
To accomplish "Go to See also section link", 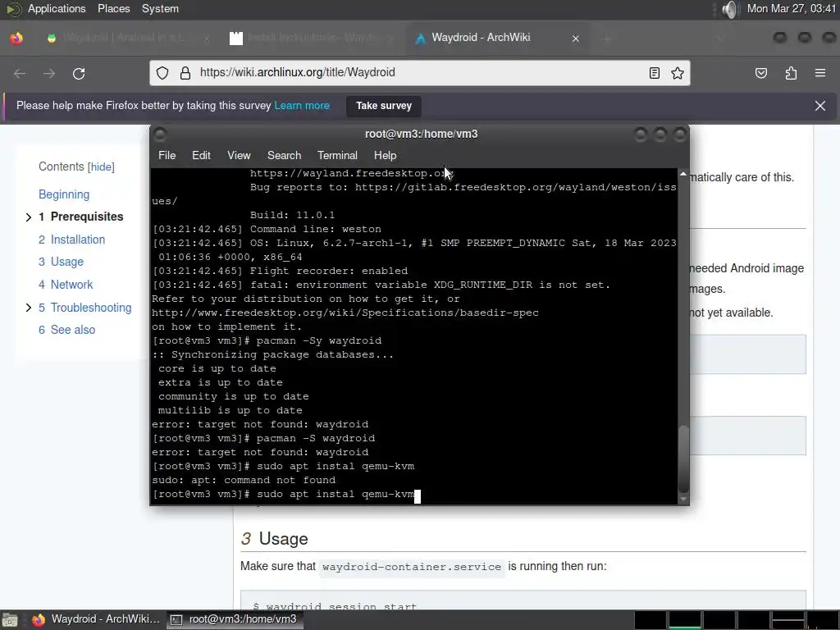I will point(66,330).
